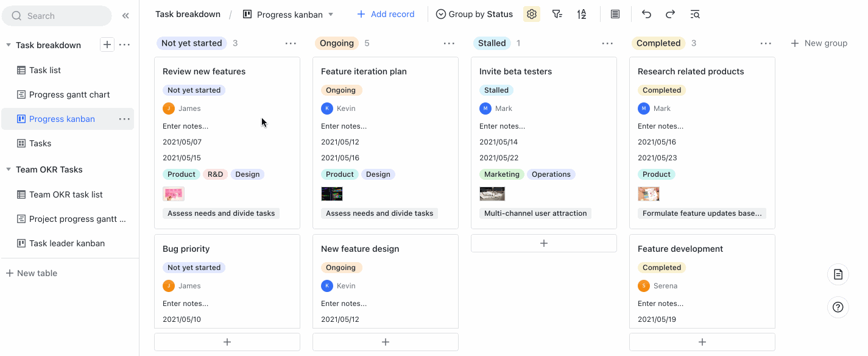Click the row height icon
The image size is (868, 356).
point(615,14)
